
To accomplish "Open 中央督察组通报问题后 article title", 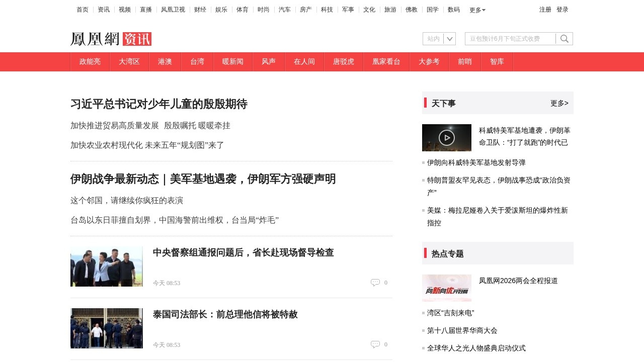I will coord(244,252).
